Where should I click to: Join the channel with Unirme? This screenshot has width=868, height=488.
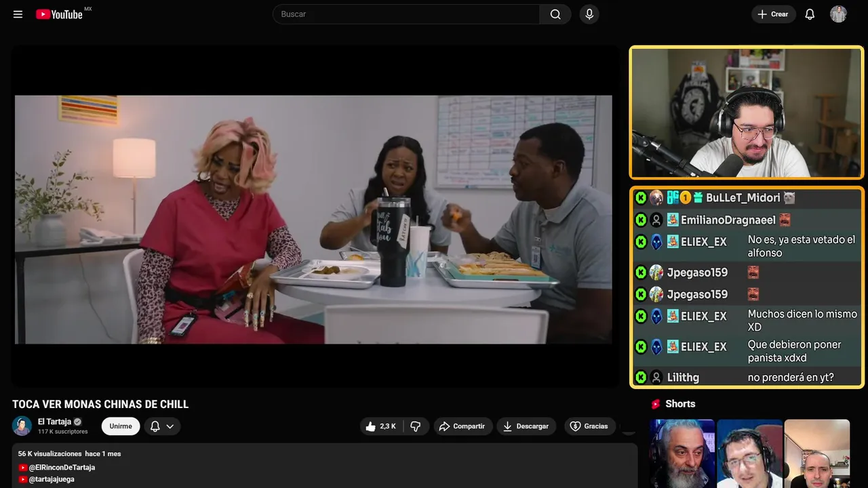coord(121,426)
